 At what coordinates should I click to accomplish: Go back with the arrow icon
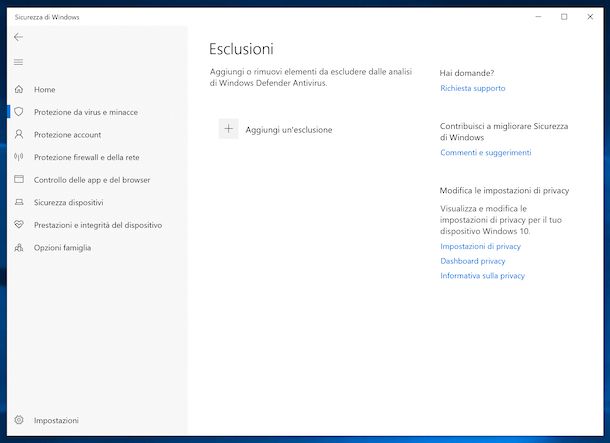[18, 37]
